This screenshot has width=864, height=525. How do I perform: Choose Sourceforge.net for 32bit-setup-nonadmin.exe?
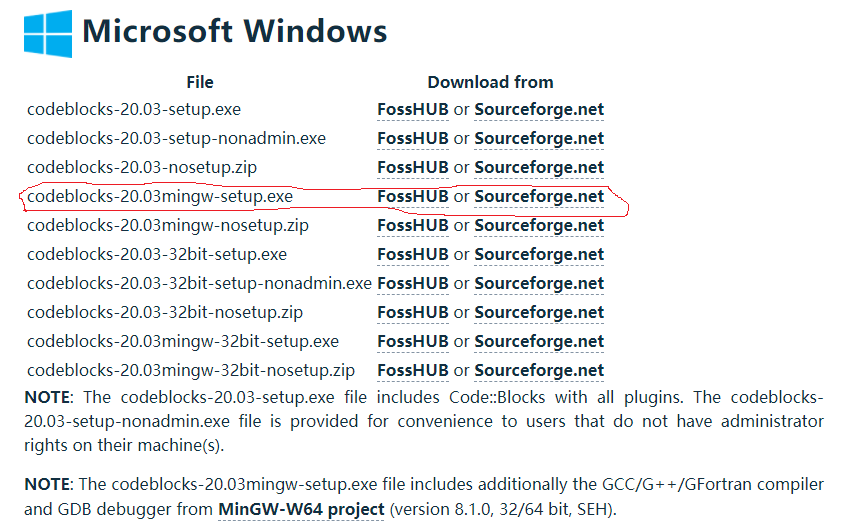pos(539,283)
